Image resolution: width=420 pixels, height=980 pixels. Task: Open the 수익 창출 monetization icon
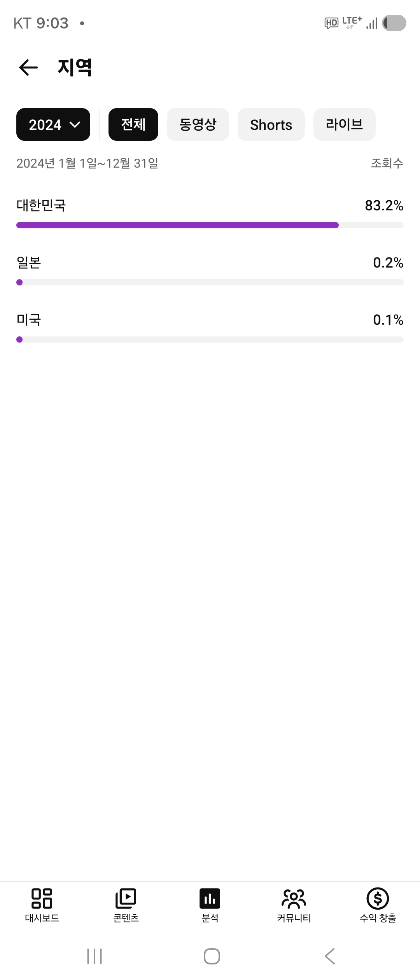pyautogui.click(x=378, y=898)
